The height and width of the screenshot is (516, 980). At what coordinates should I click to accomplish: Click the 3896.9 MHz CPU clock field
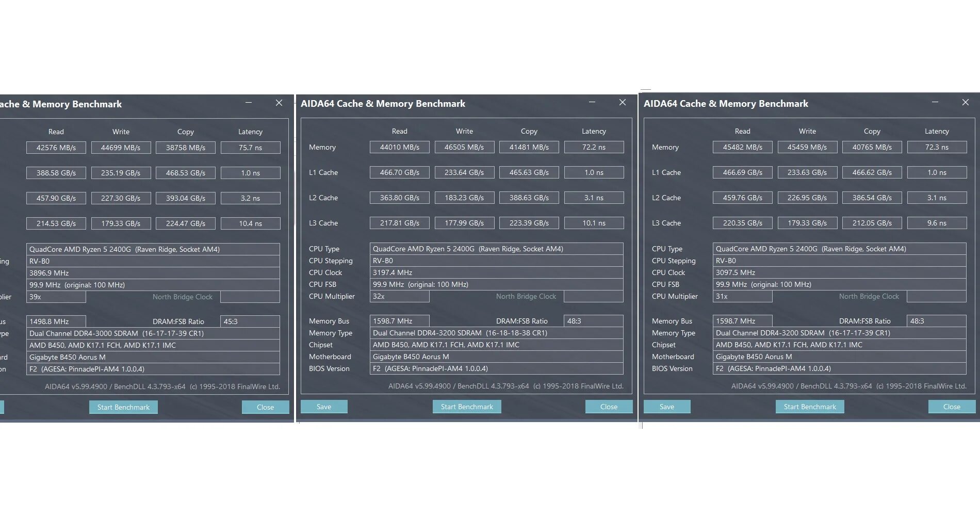(153, 273)
